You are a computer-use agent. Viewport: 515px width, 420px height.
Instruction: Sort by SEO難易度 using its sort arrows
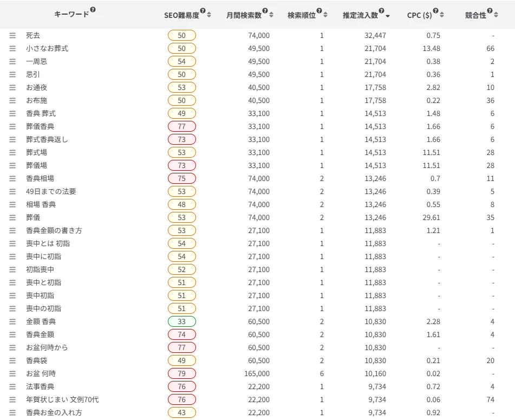209,15
